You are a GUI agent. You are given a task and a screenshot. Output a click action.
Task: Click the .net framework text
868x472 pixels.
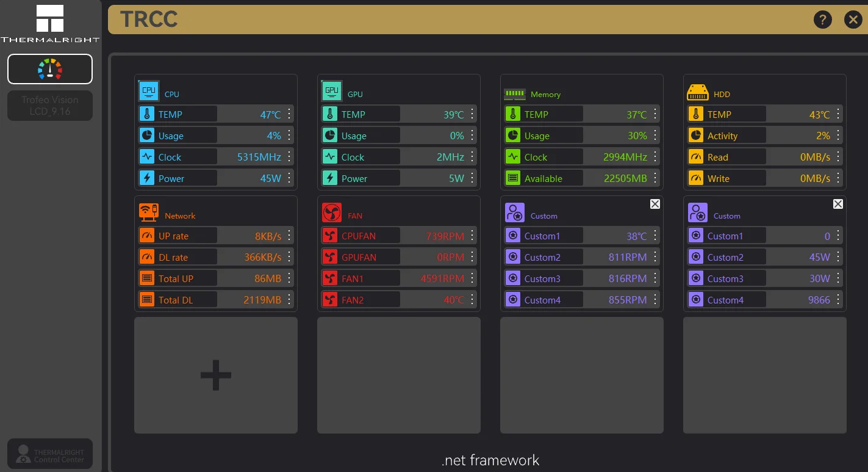490,460
